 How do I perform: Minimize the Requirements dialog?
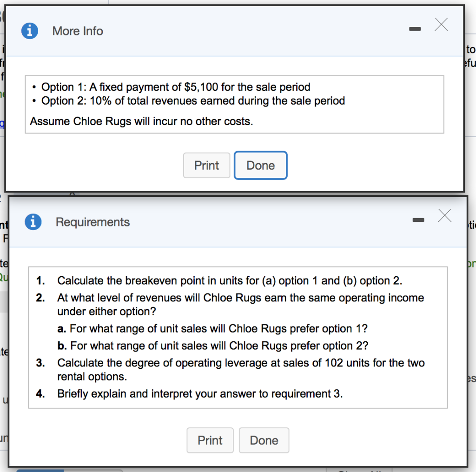[417, 219]
